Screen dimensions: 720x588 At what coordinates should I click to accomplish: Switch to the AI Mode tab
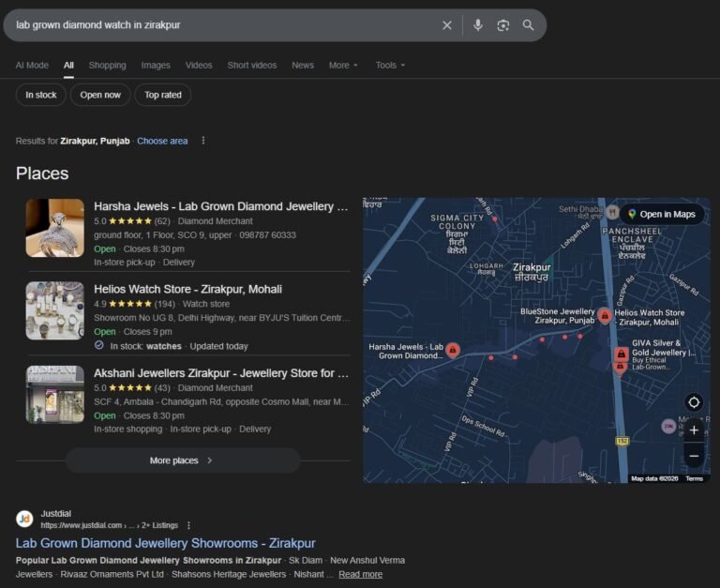[32, 66]
